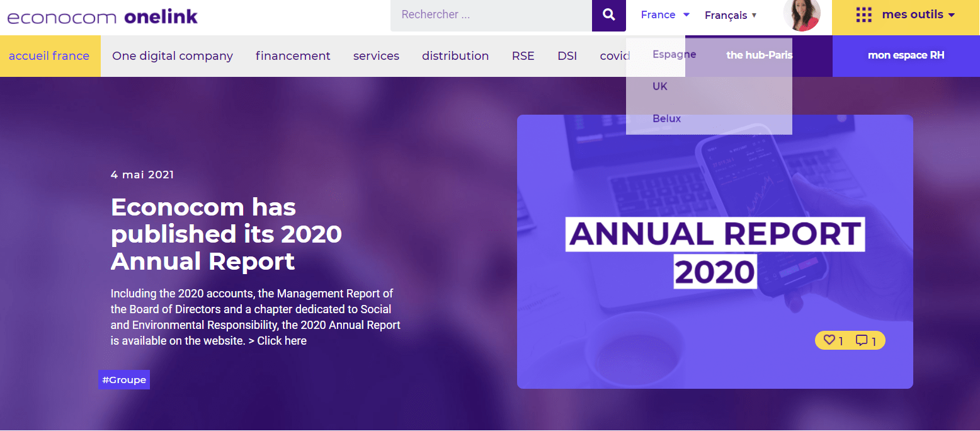
Task: Open the Français language dropdown
Action: (731, 15)
